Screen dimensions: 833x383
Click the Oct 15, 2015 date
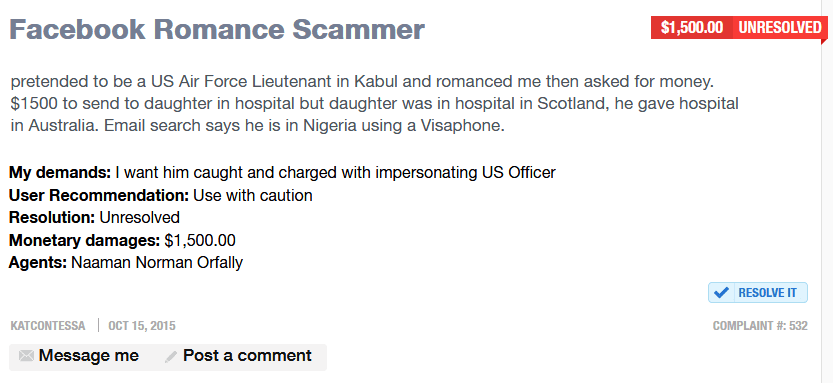[142, 326]
